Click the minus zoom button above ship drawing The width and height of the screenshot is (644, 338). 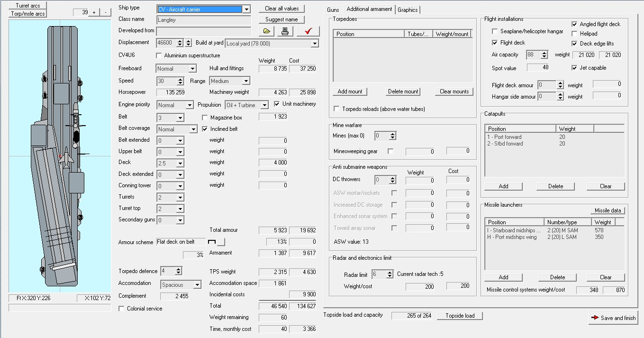(105, 12)
